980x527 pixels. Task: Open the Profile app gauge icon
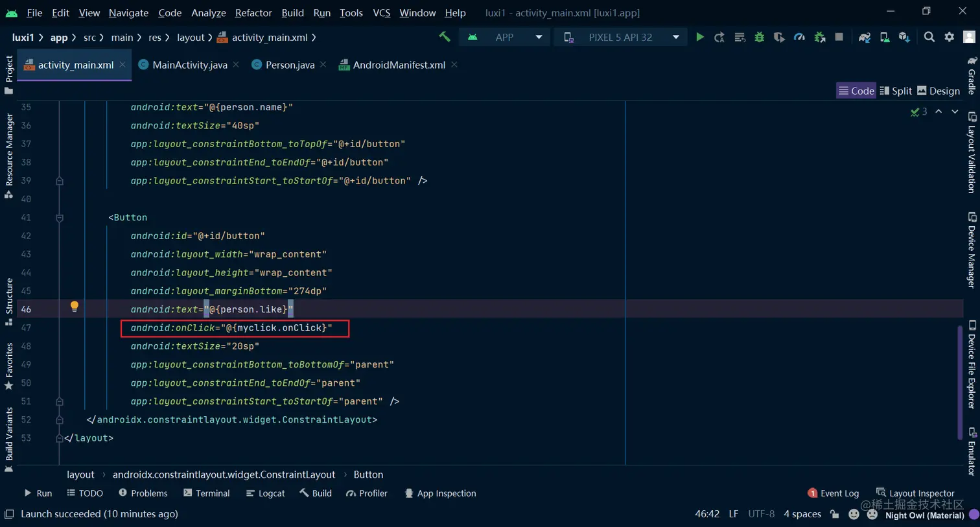click(800, 38)
